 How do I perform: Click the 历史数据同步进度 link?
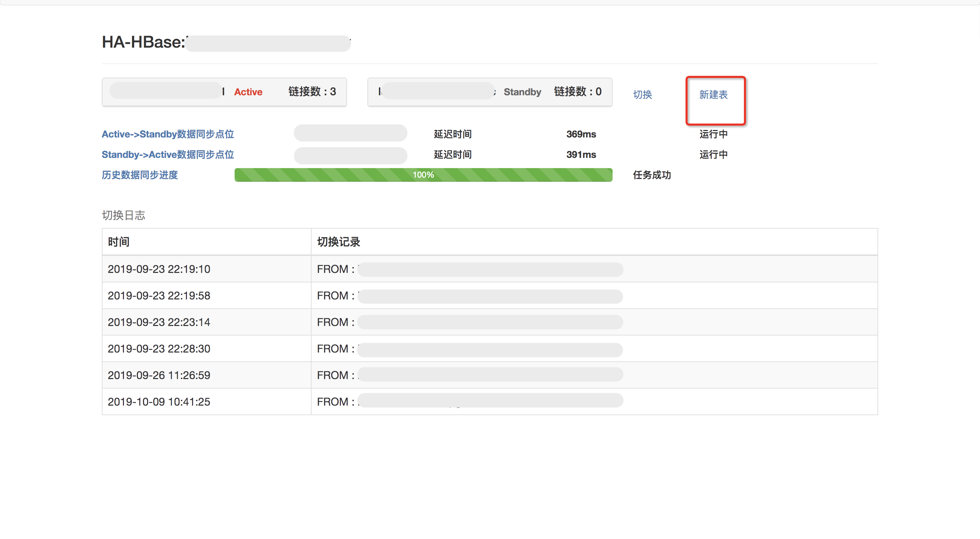(140, 175)
